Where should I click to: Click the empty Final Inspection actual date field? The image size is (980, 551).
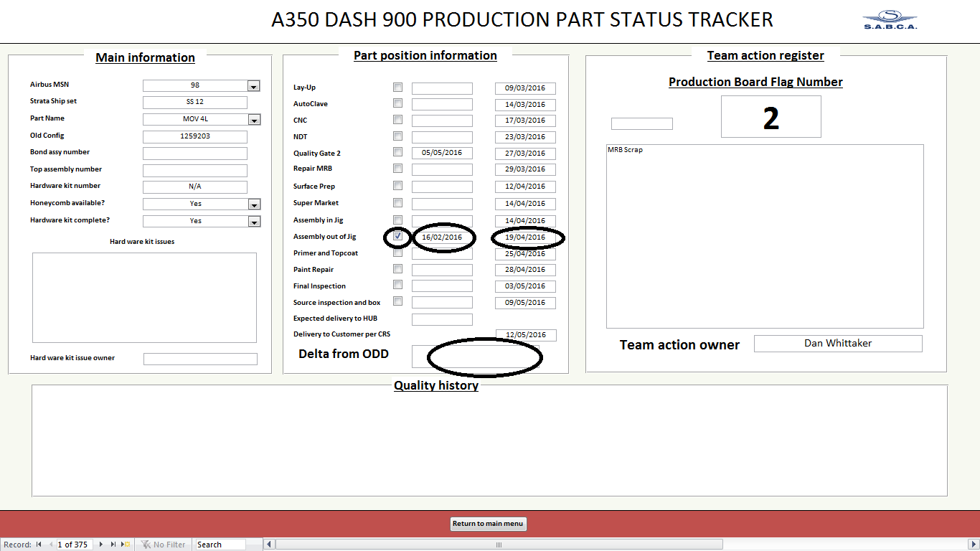coord(442,286)
